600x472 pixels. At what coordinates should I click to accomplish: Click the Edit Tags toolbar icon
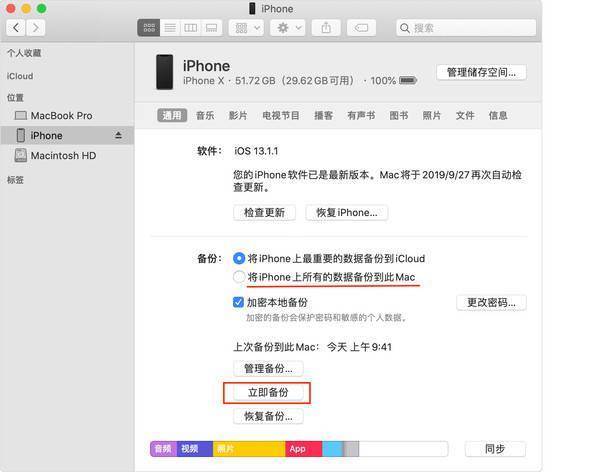[x=361, y=28]
